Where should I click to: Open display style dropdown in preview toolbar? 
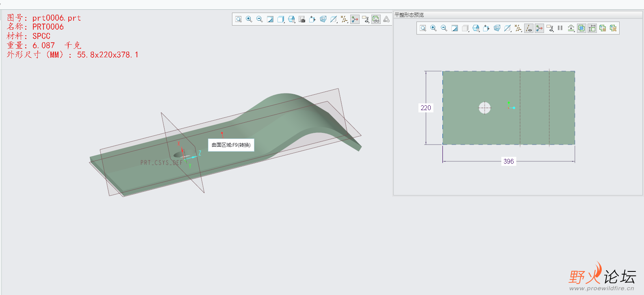pos(465,28)
